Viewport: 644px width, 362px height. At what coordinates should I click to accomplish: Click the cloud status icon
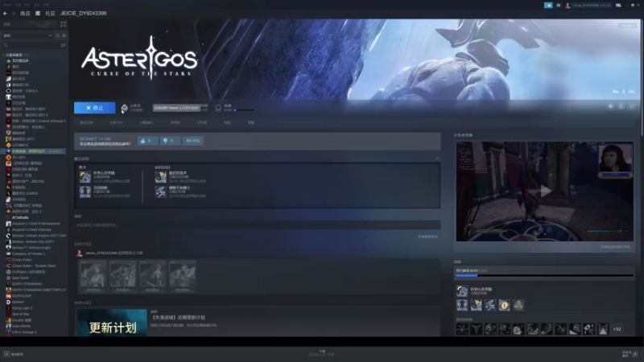pyautogui.click(x=125, y=108)
